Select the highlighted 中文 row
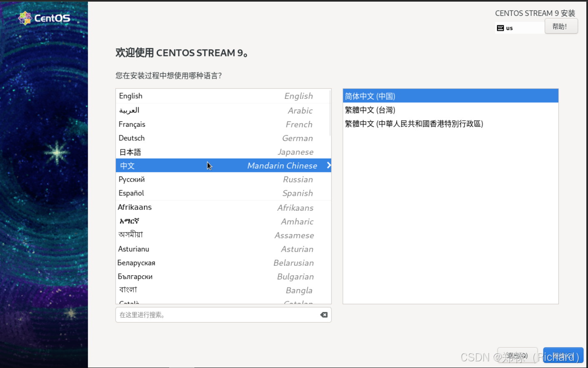The height and width of the screenshot is (368, 588). click(223, 166)
